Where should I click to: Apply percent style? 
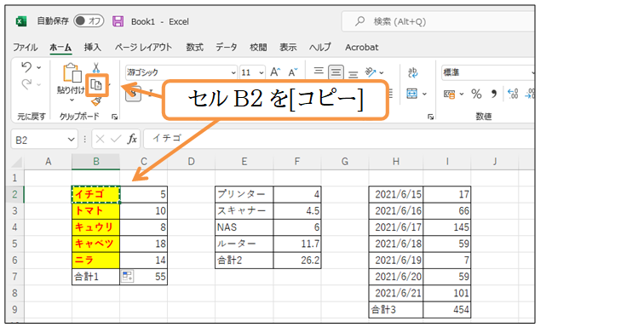476,94
